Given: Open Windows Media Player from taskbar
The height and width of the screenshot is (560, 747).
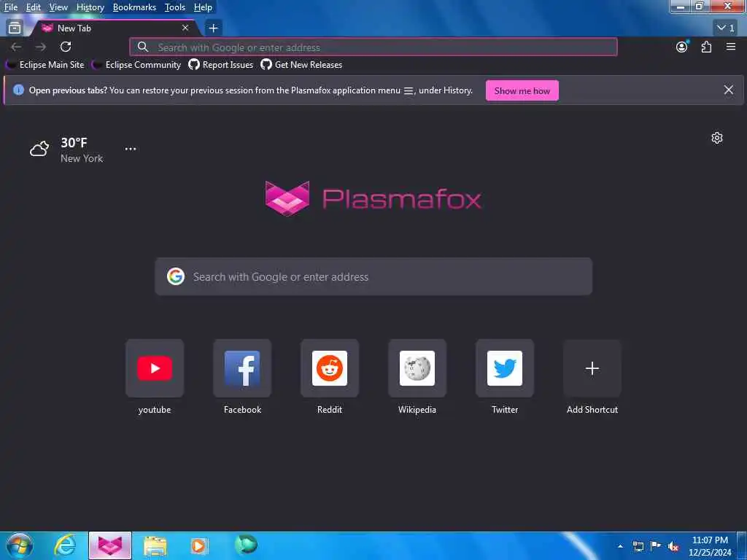Looking at the screenshot, I should [198, 545].
